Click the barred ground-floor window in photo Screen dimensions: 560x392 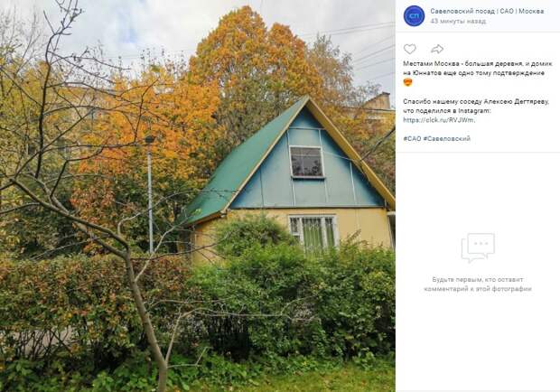click(x=313, y=232)
